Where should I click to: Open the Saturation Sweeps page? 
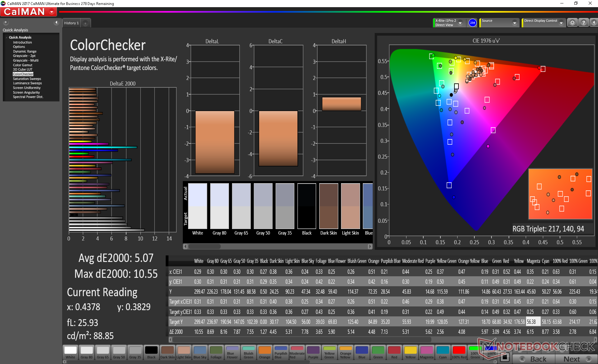pyautogui.click(x=27, y=79)
